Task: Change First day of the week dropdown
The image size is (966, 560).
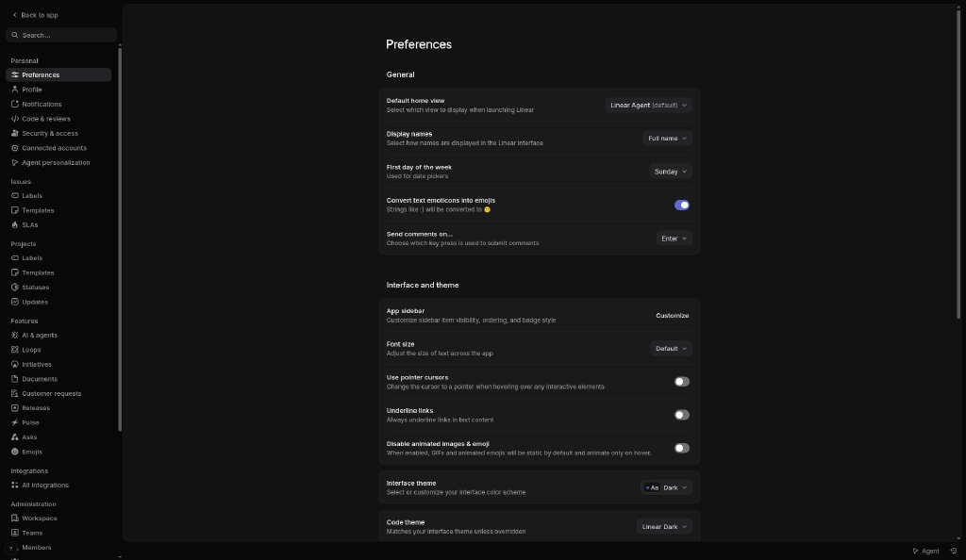Action: (x=671, y=172)
